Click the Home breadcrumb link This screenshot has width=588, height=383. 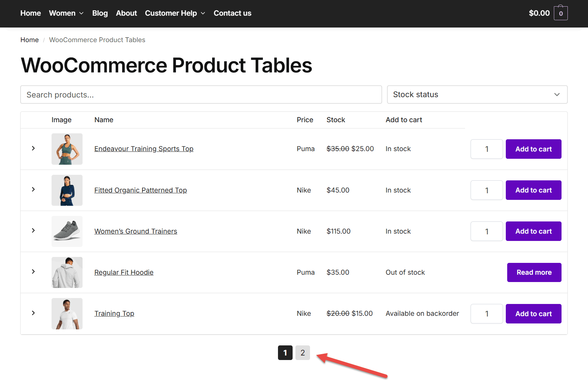29,40
